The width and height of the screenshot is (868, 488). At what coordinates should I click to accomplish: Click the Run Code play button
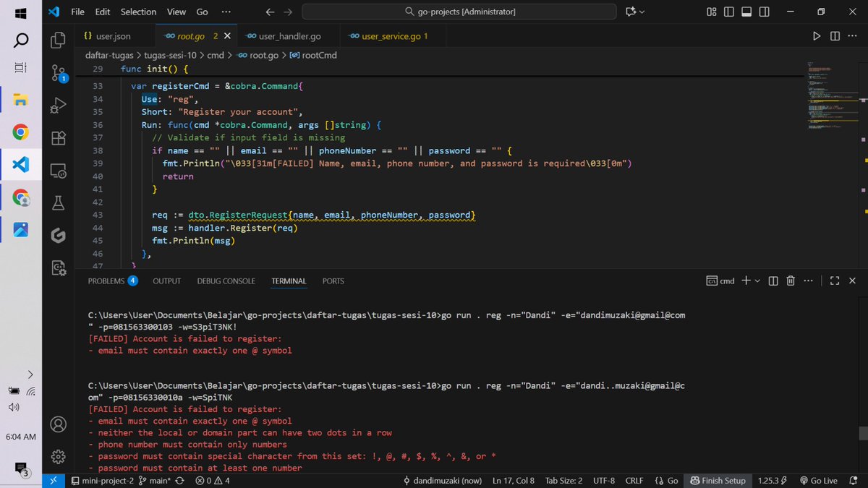point(817,36)
